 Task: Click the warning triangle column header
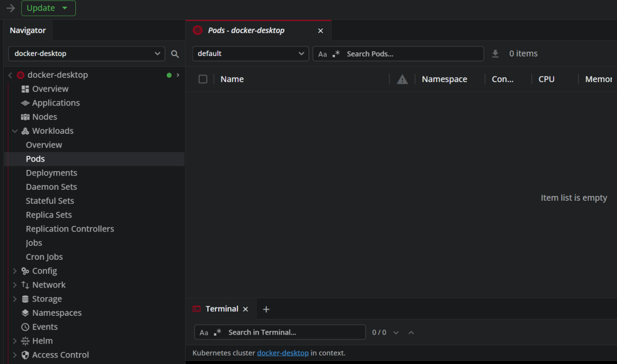[402, 80]
